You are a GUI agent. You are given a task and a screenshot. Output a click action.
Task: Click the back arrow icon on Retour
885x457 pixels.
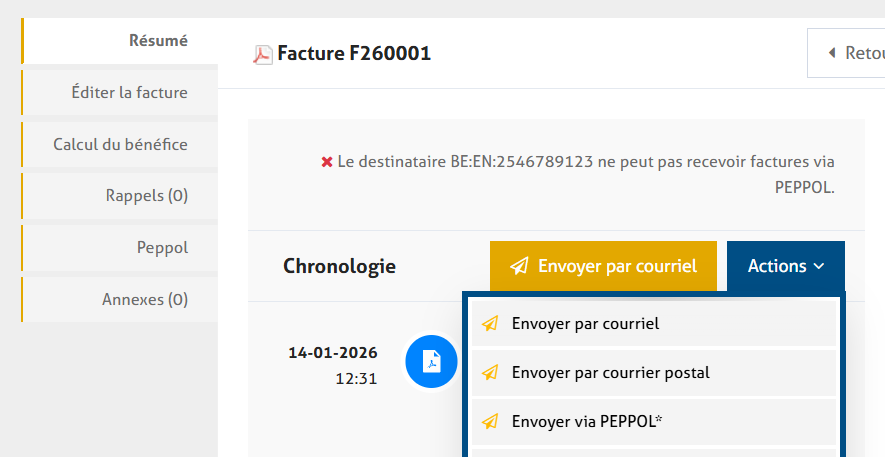point(832,53)
